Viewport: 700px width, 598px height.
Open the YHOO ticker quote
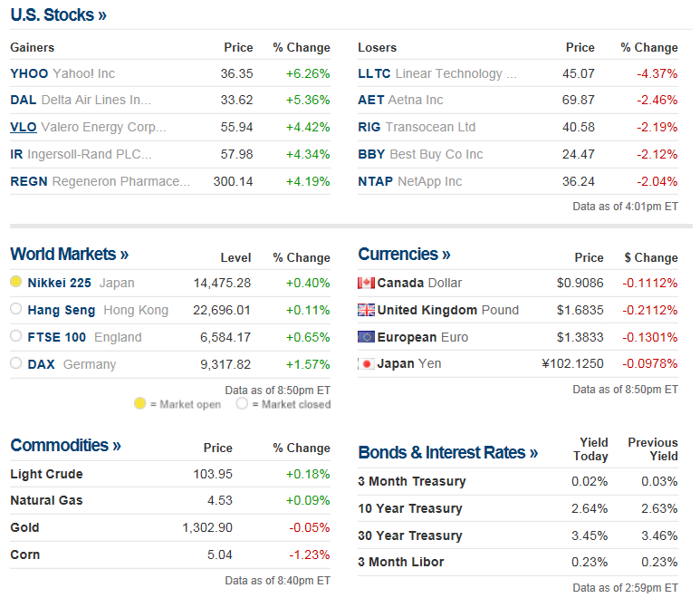(x=29, y=73)
